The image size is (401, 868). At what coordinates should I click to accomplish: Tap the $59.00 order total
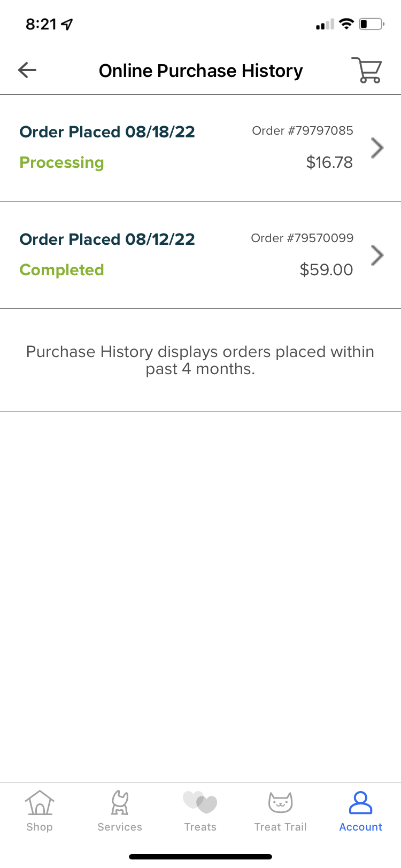(326, 270)
